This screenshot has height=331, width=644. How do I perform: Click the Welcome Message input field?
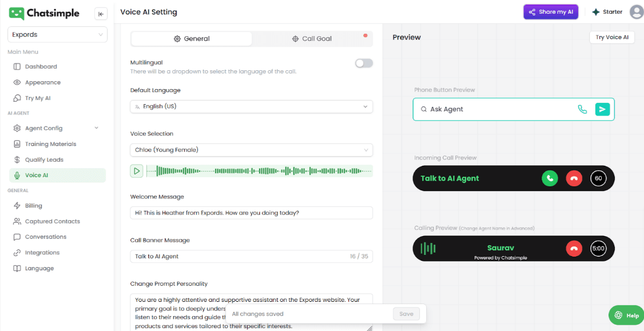251,213
